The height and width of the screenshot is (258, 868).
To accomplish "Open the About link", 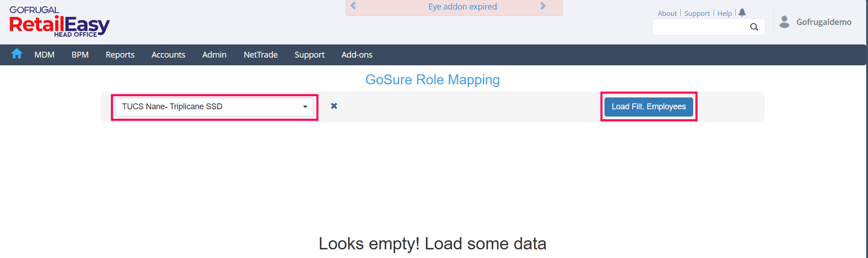I will click(x=667, y=14).
